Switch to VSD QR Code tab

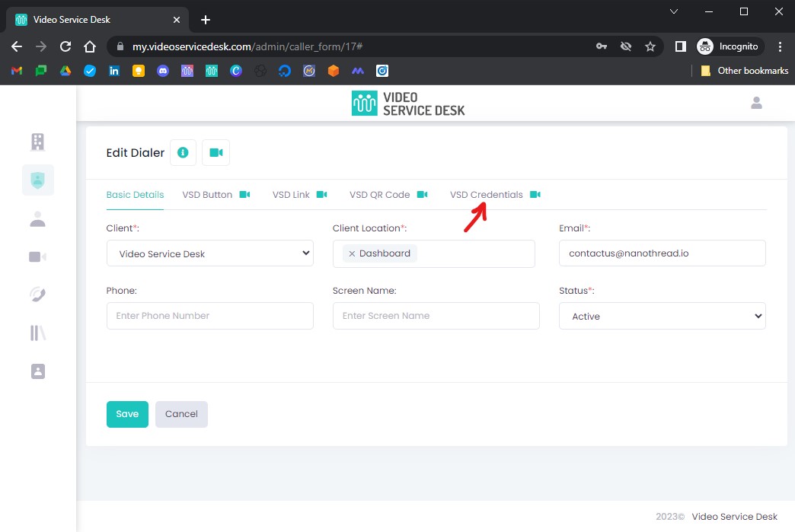[379, 195]
